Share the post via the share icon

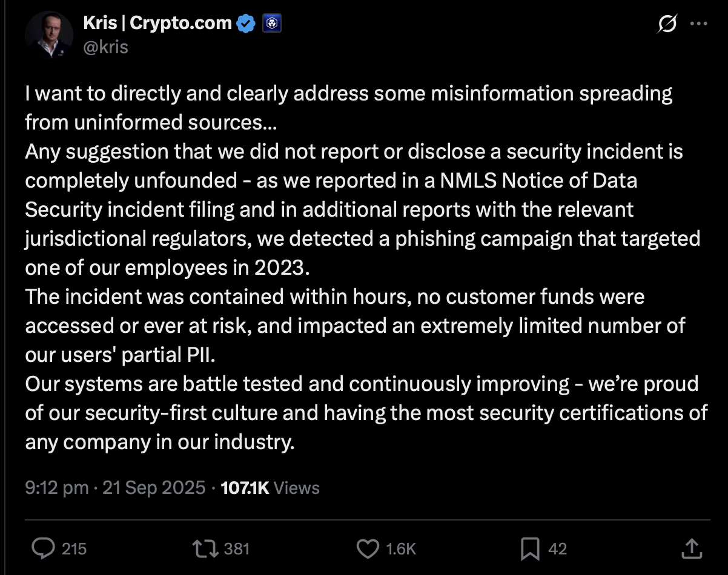click(x=692, y=548)
